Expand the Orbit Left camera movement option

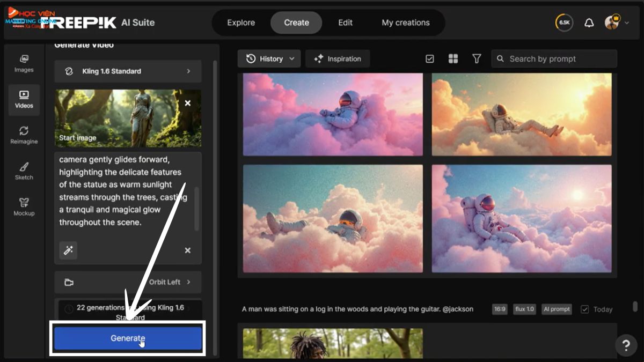(x=128, y=282)
